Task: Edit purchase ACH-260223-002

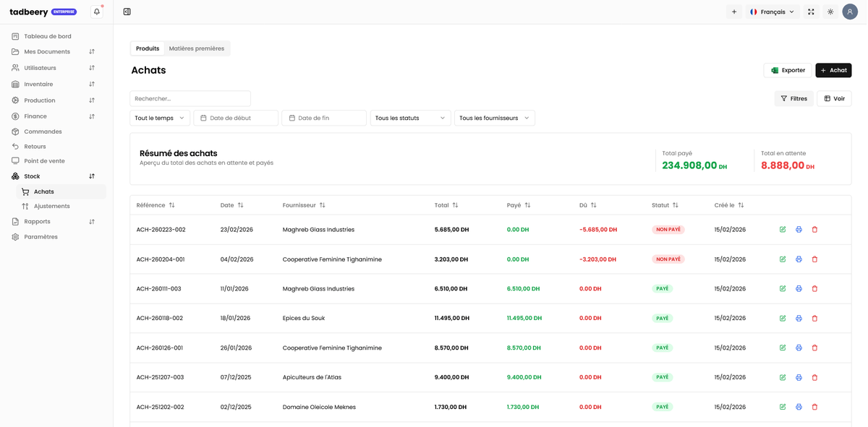Action: (x=783, y=230)
